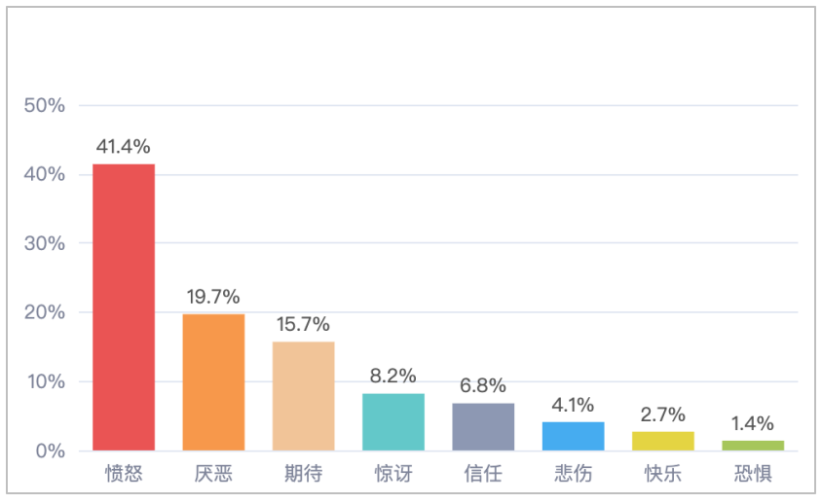
Task: Click the beige 期待 bar
Action: click(303, 396)
